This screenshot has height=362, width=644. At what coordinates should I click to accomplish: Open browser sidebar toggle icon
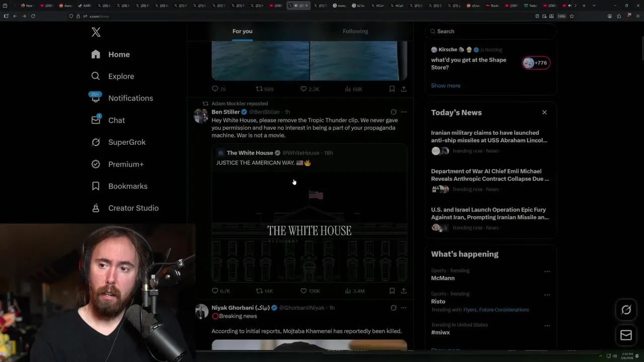[6, 16]
